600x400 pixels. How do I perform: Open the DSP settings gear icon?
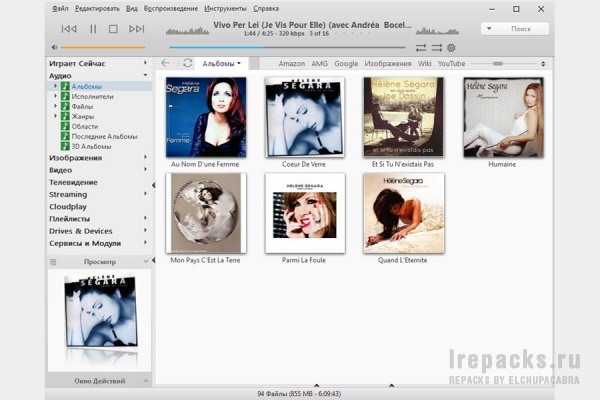tap(452, 48)
